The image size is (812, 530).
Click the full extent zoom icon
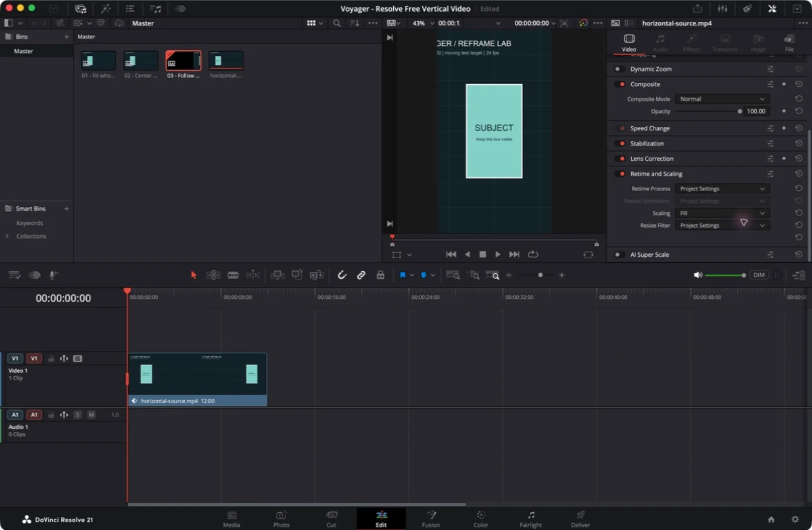[453, 275]
